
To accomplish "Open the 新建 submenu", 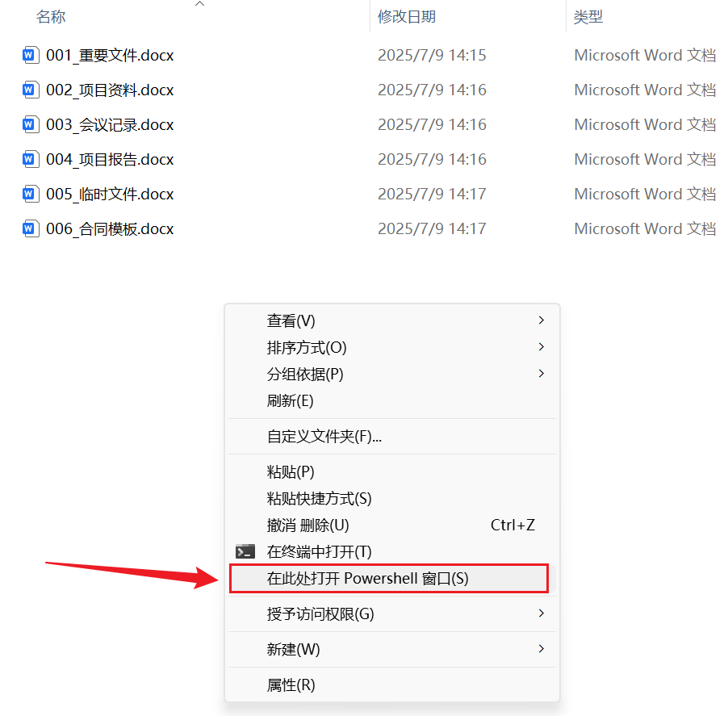I will 541,647.
